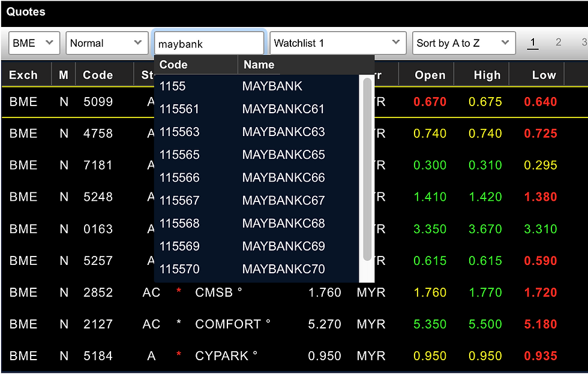Image resolution: width=588 pixels, height=374 pixels.
Task: Click the red asterisk in CYPARK row
Action: 179,354
